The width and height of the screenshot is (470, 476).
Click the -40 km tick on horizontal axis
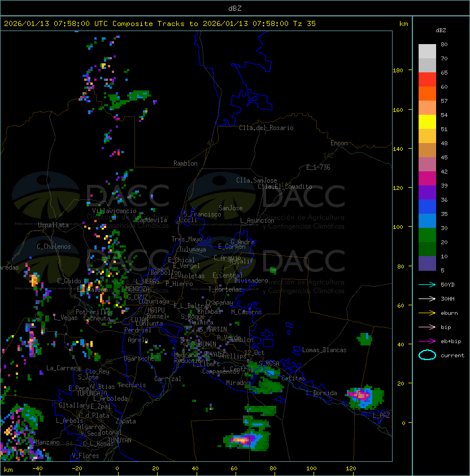click(x=38, y=469)
